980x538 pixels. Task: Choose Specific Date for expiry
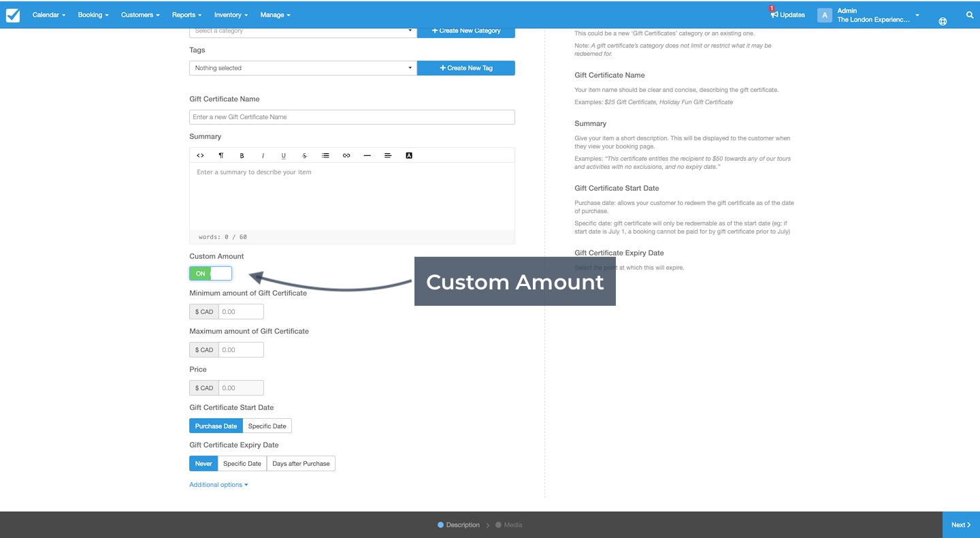pos(242,463)
